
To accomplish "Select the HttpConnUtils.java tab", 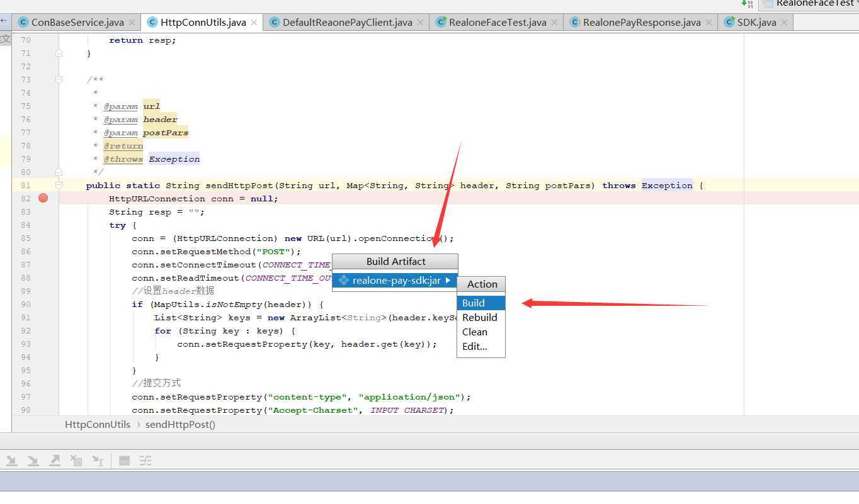I will [x=202, y=22].
